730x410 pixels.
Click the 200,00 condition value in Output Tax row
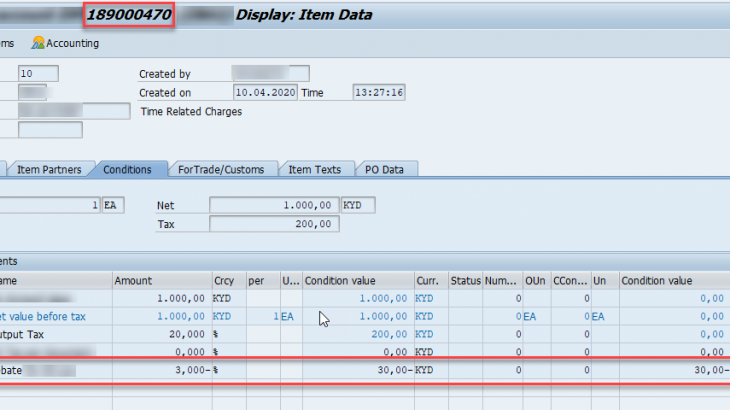coord(389,335)
